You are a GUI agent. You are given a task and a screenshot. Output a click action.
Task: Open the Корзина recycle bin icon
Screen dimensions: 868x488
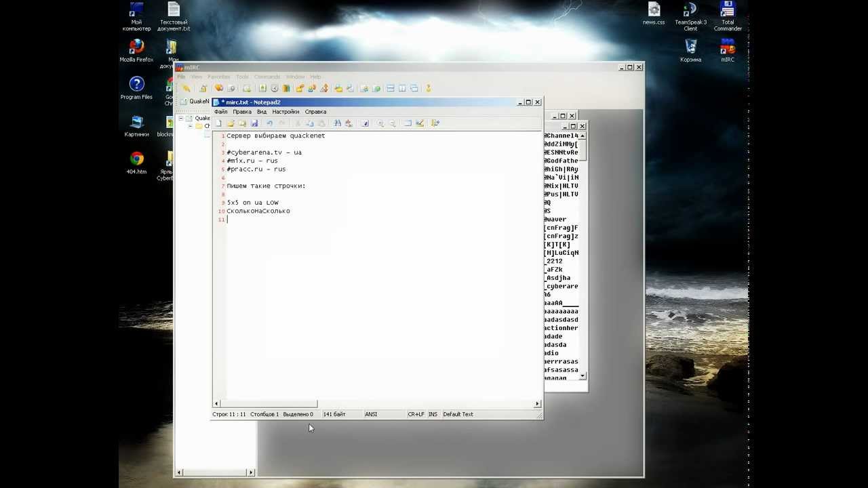click(690, 51)
